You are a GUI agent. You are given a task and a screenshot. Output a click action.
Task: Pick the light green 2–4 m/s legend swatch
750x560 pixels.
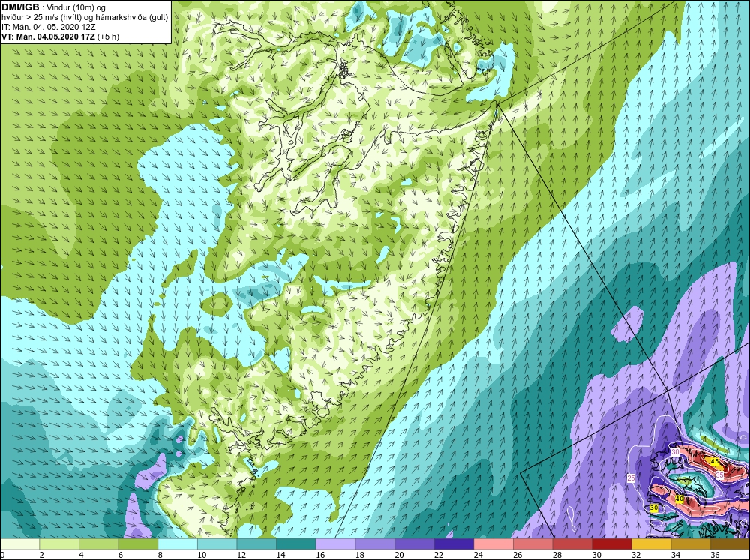pyautogui.click(x=59, y=544)
